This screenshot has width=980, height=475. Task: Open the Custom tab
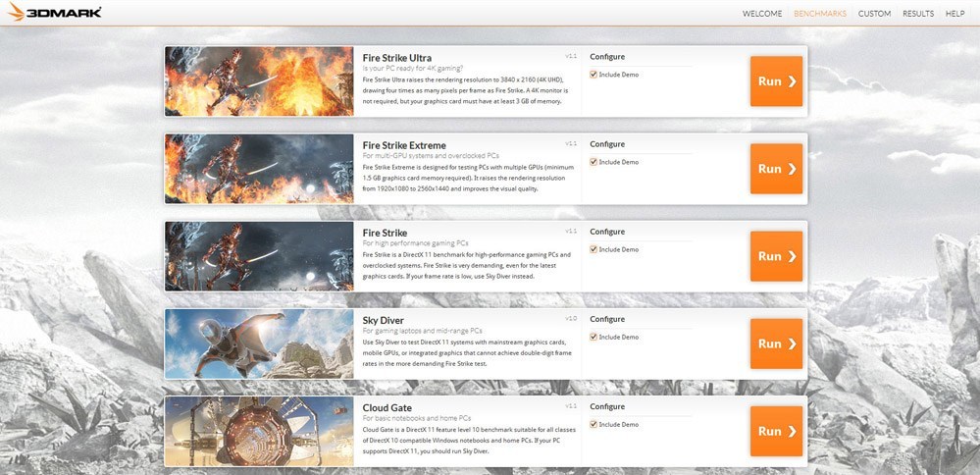pos(874,13)
